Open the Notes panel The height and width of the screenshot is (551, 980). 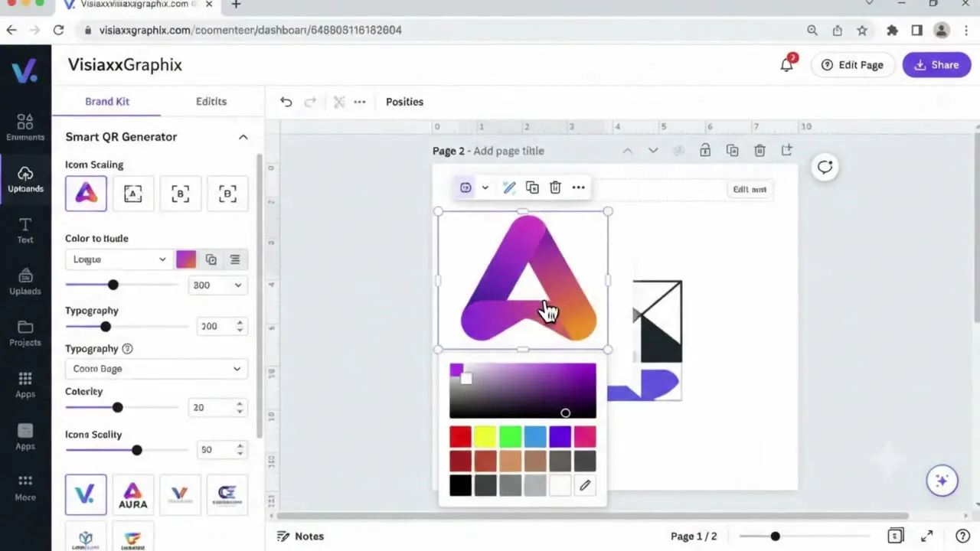click(301, 536)
